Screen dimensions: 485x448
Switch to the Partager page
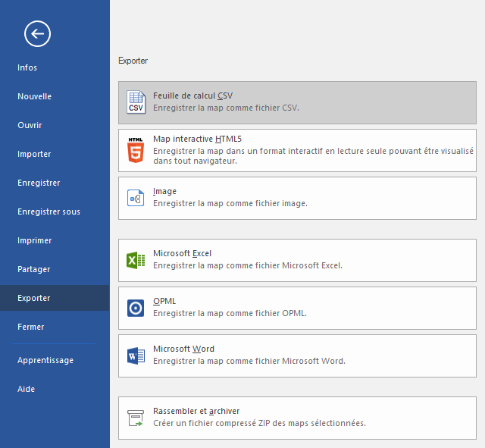pos(33,269)
